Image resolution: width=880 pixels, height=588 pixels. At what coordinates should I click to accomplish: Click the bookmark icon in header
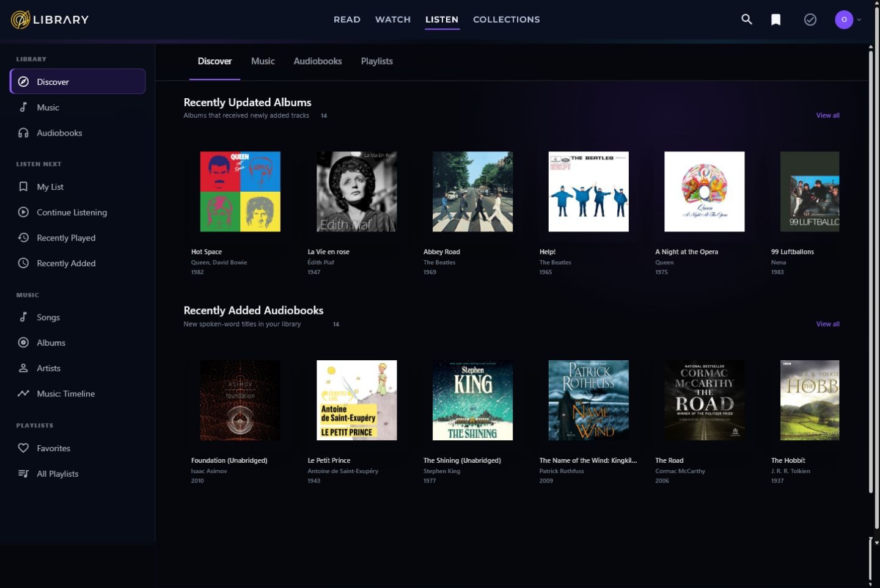click(x=776, y=20)
